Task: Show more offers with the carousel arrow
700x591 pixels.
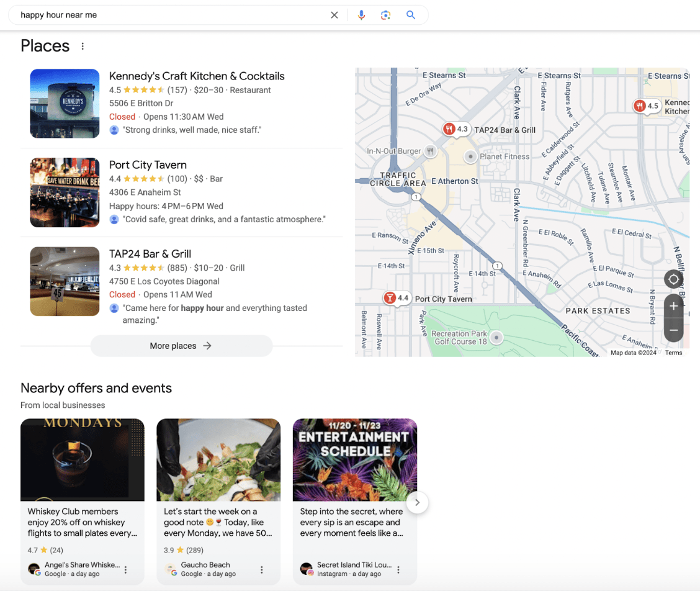Action: (417, 502)
